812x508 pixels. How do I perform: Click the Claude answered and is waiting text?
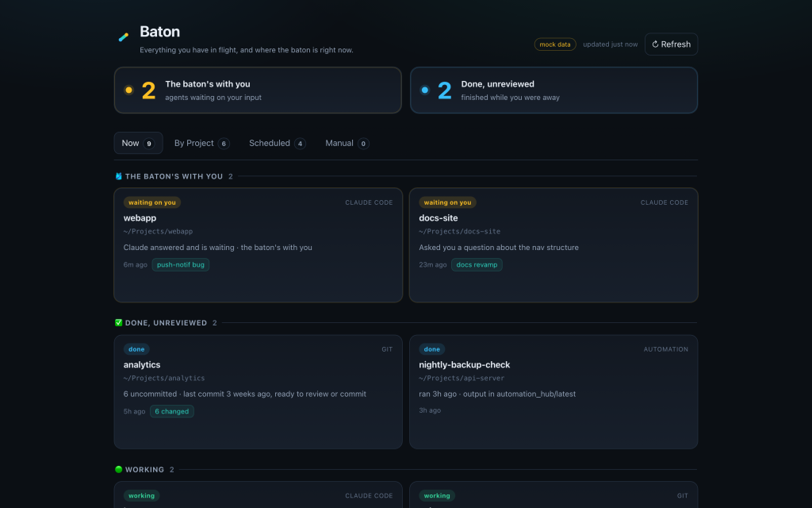click(217, 248)
